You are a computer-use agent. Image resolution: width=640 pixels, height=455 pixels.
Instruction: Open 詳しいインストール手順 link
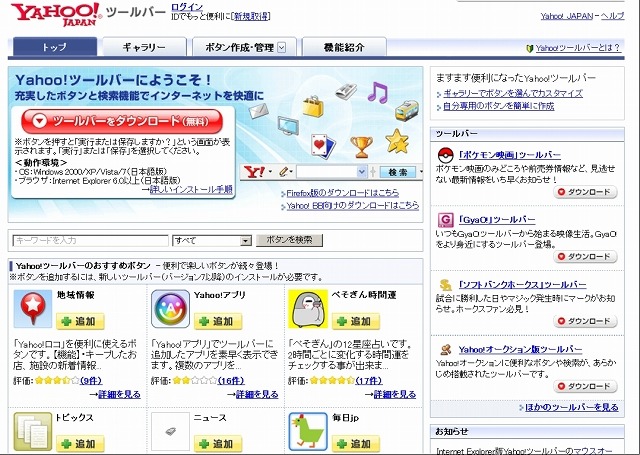click(191, 189)
